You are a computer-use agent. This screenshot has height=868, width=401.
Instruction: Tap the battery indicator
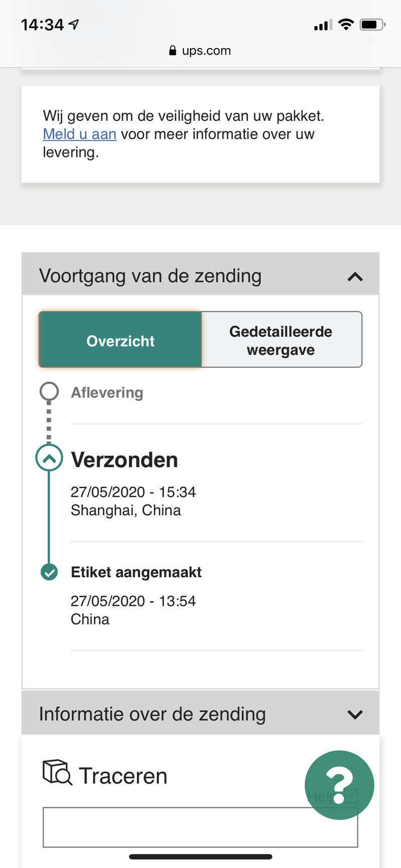click(x=372, y=23)
